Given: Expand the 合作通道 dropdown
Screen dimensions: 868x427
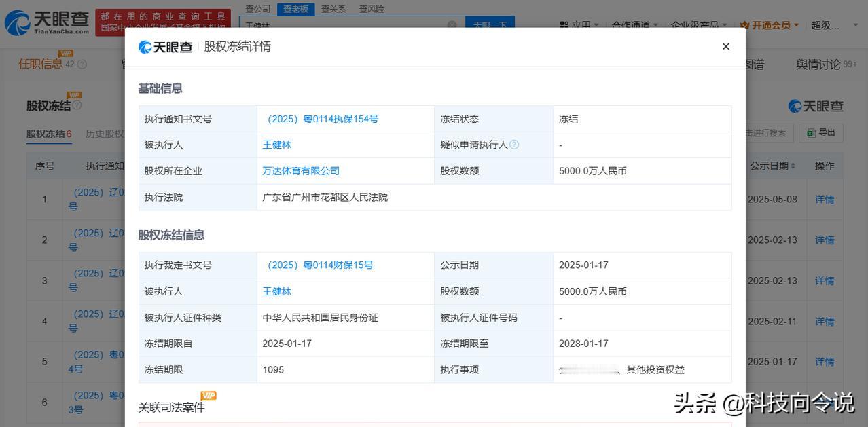Looking at the screenshot, I should [635, 25].
